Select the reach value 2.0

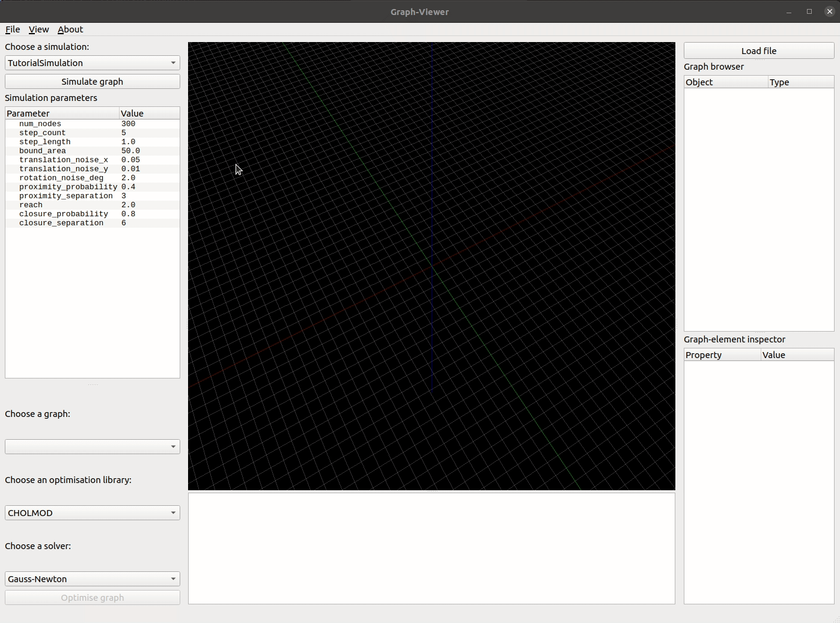point(128,205)
